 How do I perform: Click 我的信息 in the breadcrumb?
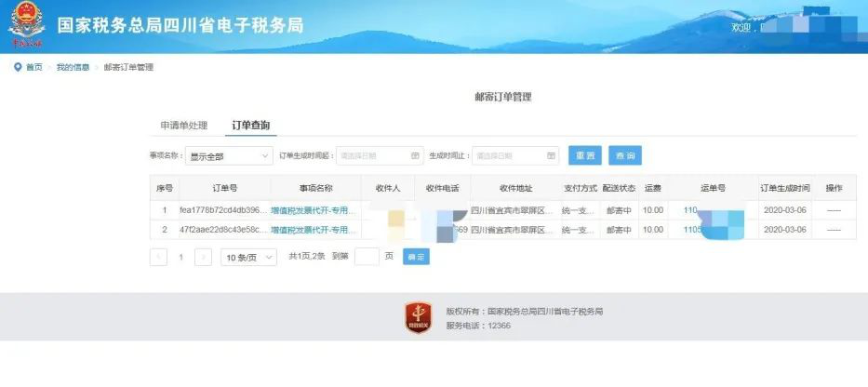(73, 68)
